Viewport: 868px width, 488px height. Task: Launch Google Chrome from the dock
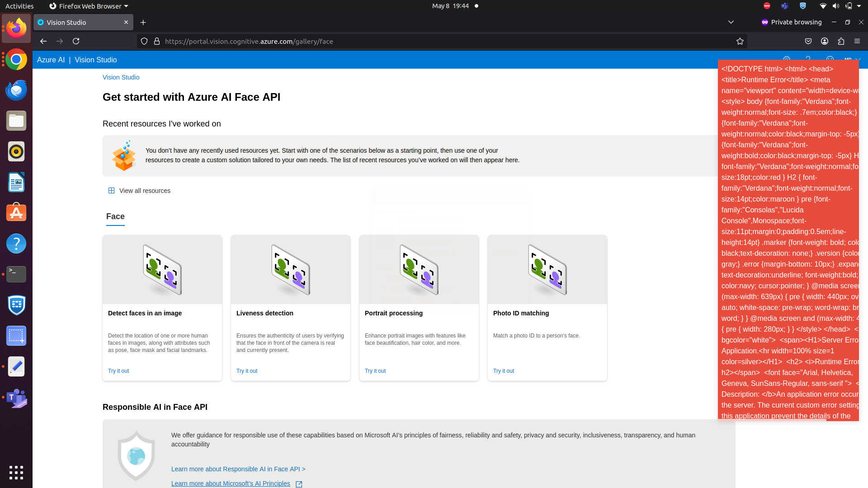click(x=16, y=59)
